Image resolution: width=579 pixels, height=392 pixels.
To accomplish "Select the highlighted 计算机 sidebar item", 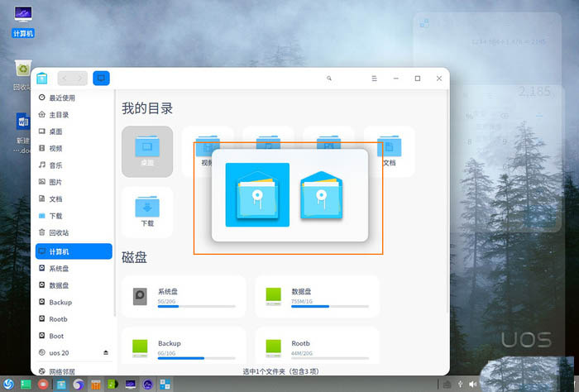I will [74, 251].
